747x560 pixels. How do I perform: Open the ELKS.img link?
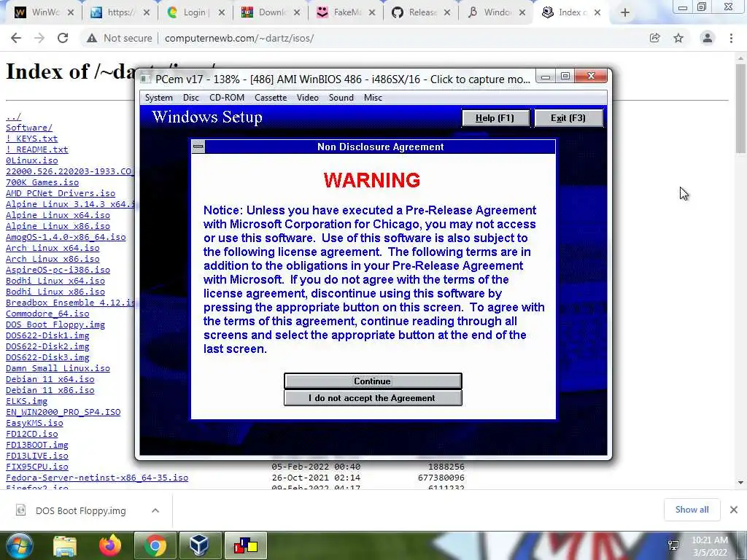click(x=27, y=402)
